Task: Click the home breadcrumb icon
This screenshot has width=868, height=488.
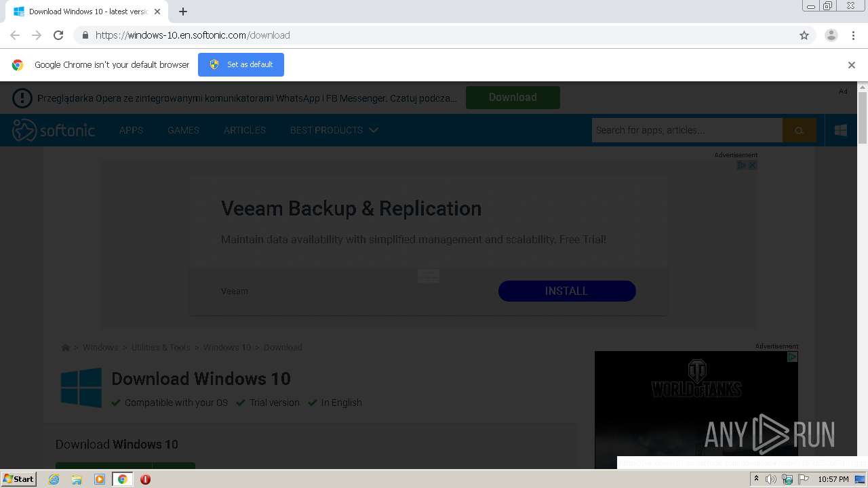Action: [x=66, y=348]
